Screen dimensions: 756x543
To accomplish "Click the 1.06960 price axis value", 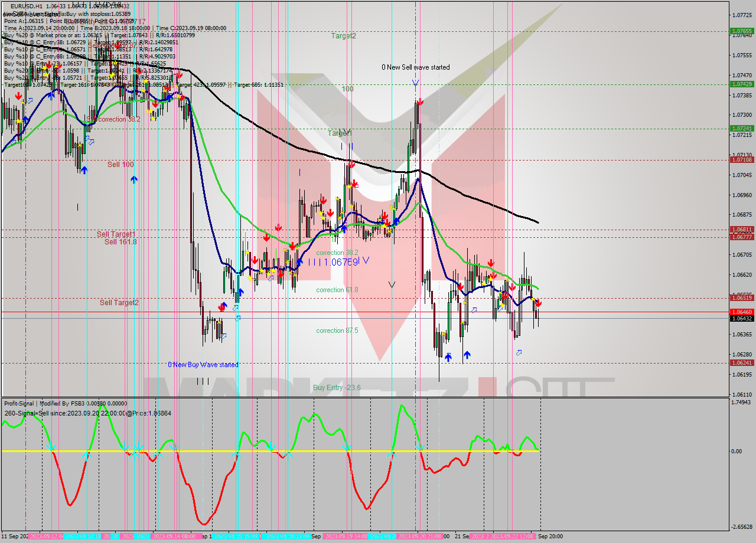I will 742,195.
